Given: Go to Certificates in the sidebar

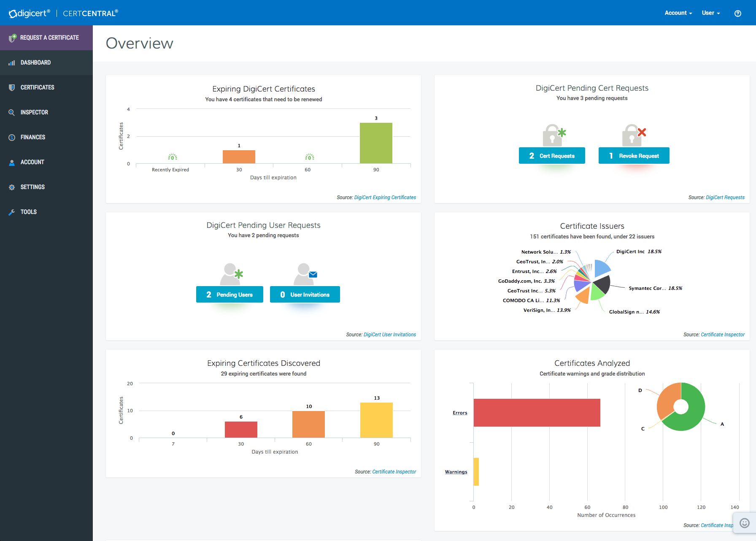Looking at the screenshot, I should [x=37, y=87].
